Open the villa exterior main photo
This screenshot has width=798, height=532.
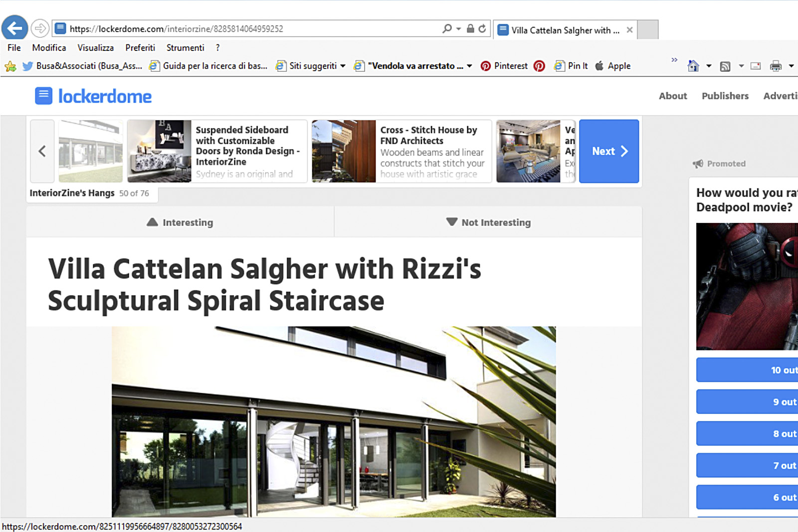(334, 421)
